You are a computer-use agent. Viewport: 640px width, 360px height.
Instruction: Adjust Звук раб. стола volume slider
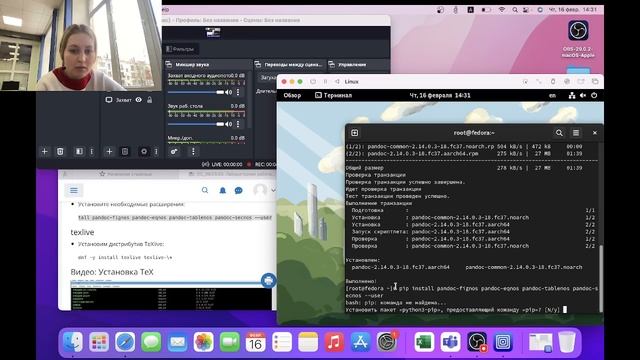point(196,124)
